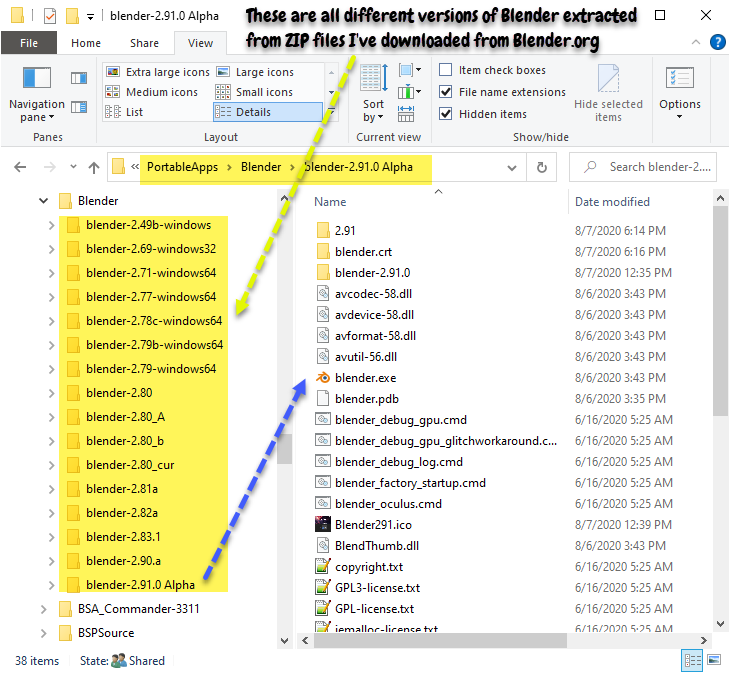Refresh the folder view
This screenshot has height=673, width=730.
541,168
